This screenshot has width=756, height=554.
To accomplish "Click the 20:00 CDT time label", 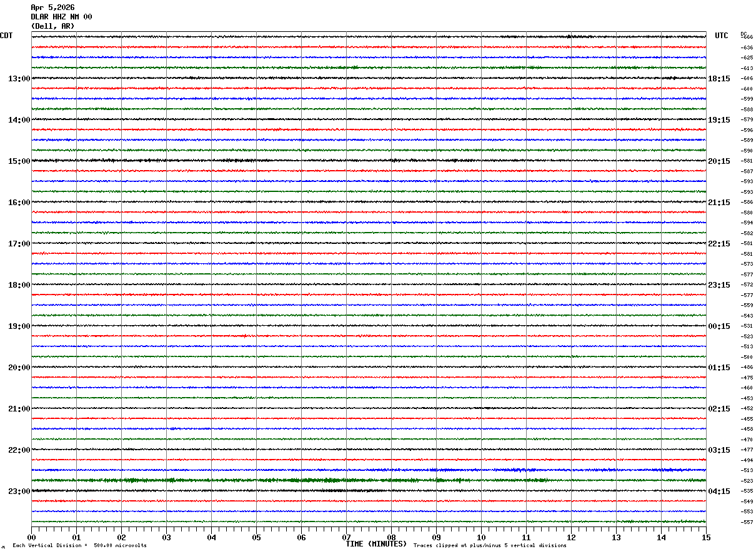I will point(19,368).
